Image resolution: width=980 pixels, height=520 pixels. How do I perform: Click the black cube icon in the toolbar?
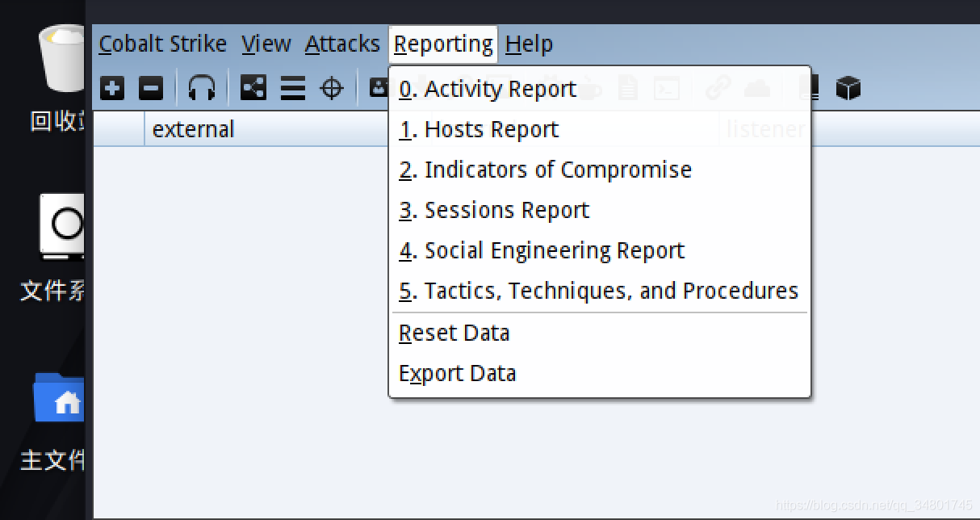click(848, 88)
